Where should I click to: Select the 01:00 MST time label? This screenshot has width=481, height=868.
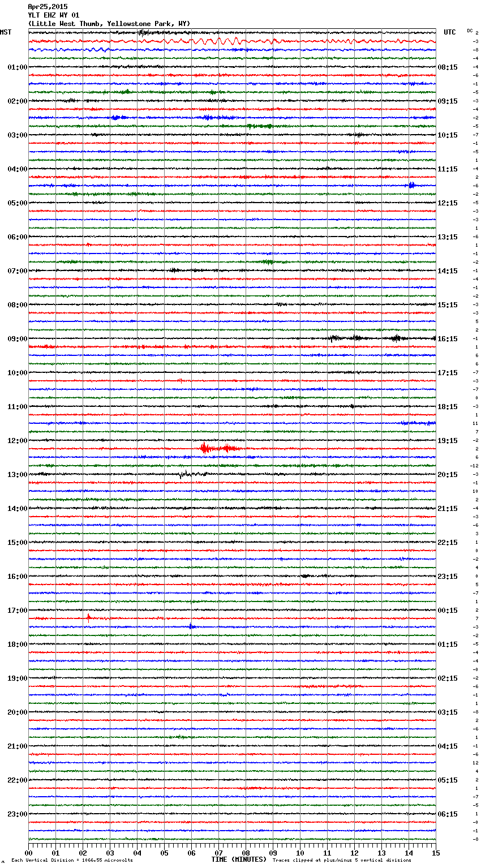(18, 67)
